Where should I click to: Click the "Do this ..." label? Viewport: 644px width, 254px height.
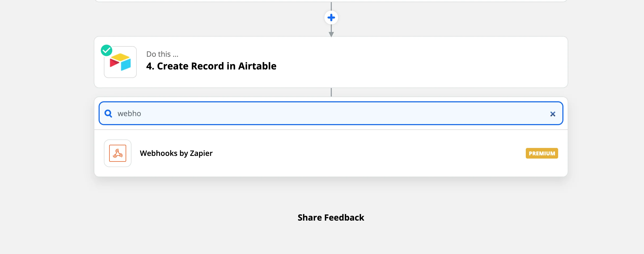click(x=162, y=54)
